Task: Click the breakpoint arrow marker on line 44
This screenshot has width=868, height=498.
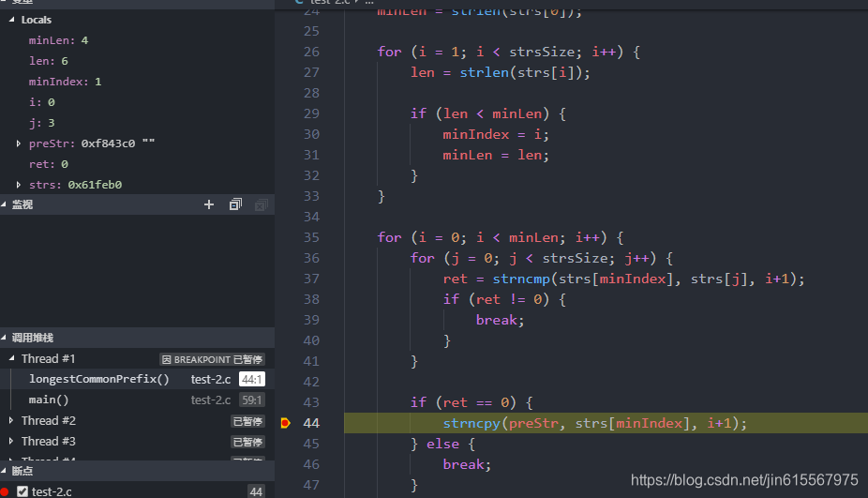Action: click(285, 423)
